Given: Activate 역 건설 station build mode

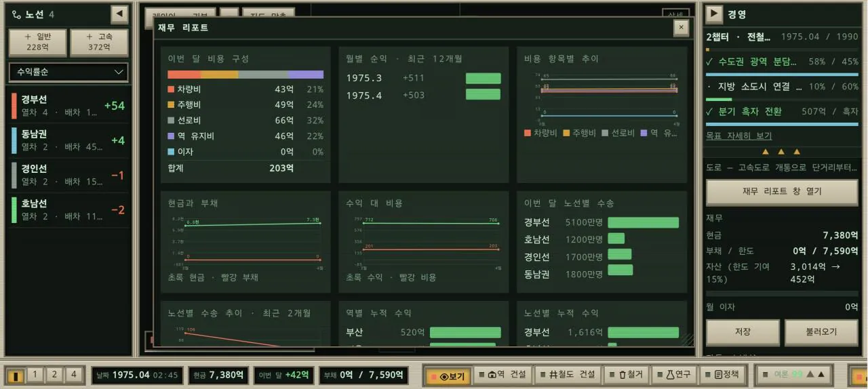Looking at the screenshot, I should click(x=501, y=375).
